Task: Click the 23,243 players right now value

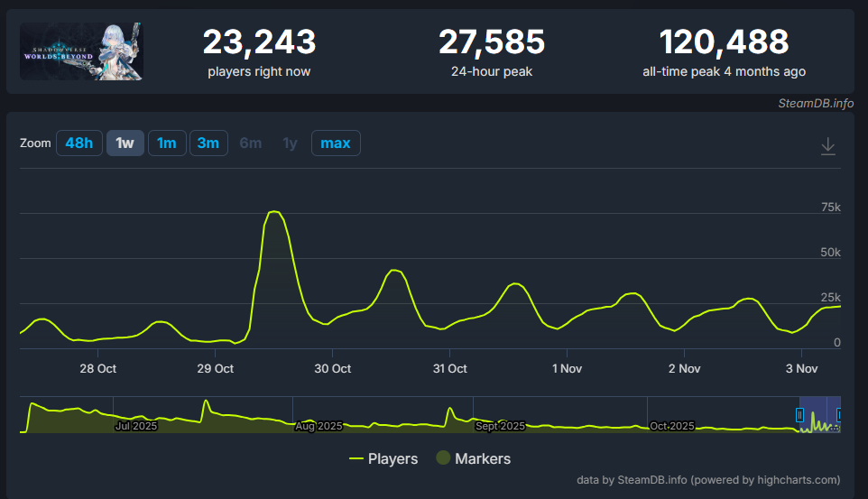Action: click(259, 42)
